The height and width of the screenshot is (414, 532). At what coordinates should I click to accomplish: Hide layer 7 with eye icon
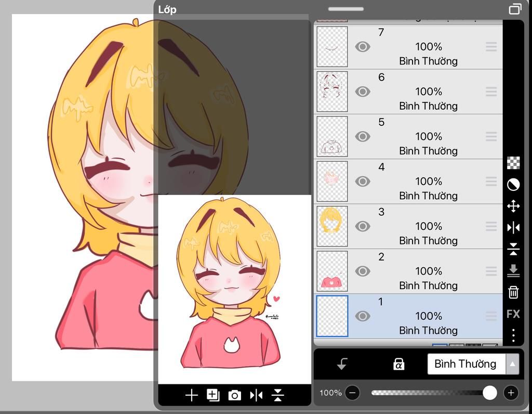pyautogui.click(x=363, y=47)
